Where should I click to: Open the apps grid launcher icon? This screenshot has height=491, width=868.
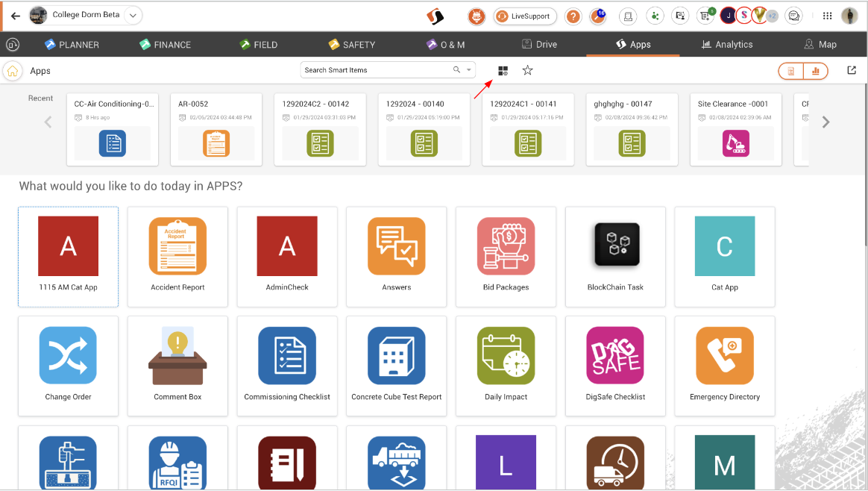click(x=827, y=16)
